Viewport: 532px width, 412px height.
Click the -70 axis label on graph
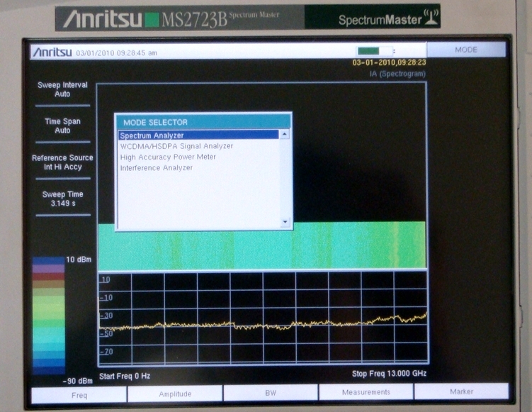106,352
